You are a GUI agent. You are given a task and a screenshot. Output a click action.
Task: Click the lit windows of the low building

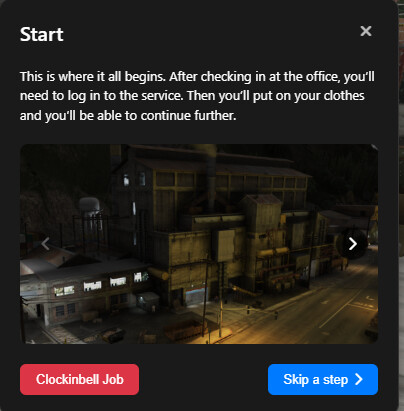click(100, 284)
